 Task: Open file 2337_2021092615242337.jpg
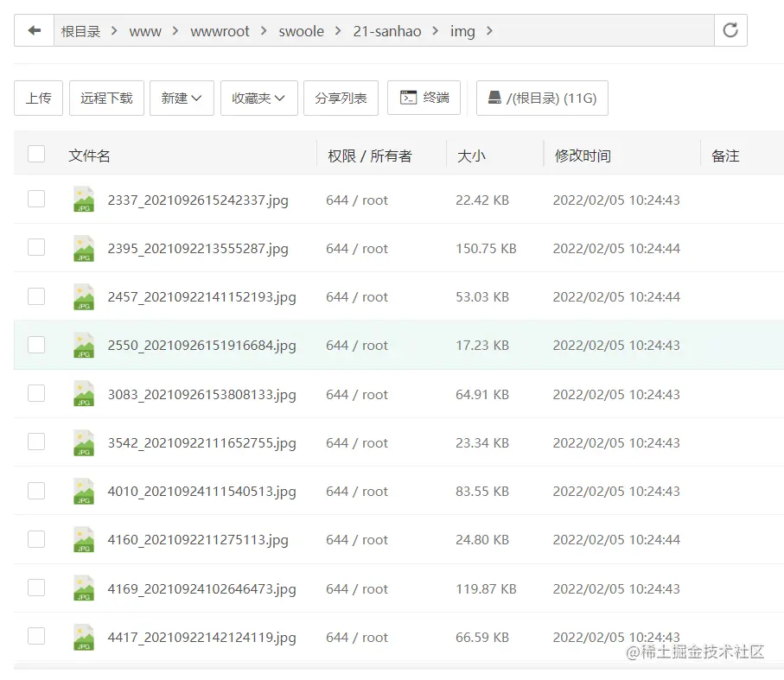tap(198, 200)
